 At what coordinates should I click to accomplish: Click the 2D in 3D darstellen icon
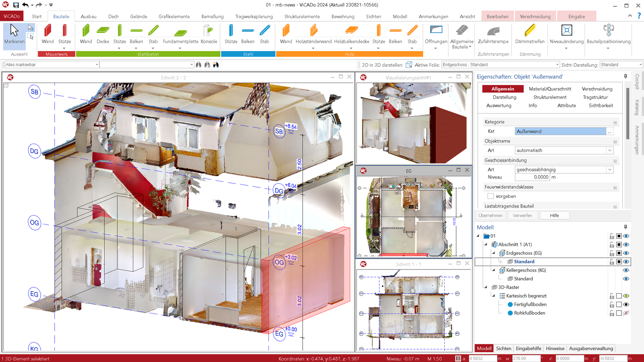(409, 65)
